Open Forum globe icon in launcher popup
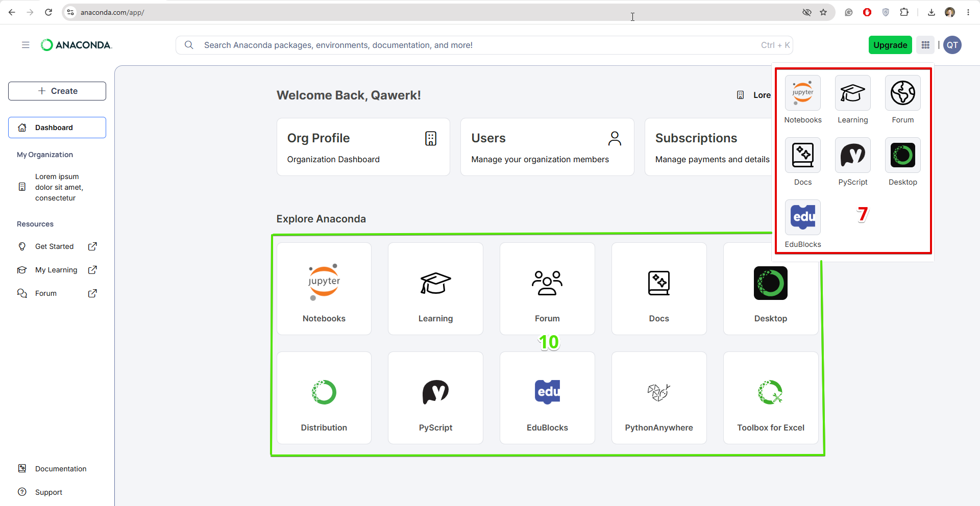Image resolution: width=980 pixels, height=506 pixels. coord(903,93)
